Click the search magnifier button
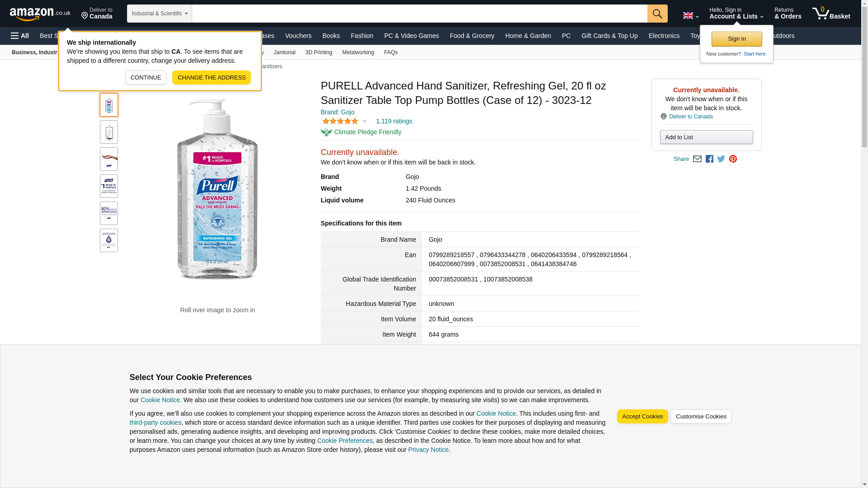This screenshot has height=488, width=868. [657, 14]
